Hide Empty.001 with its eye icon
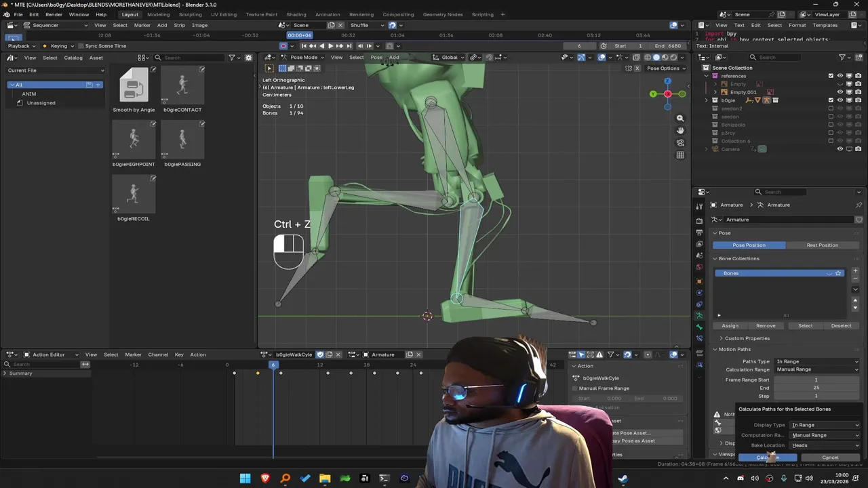The height and width of the screenshot is (488, 868). click(x=840, y=92)
